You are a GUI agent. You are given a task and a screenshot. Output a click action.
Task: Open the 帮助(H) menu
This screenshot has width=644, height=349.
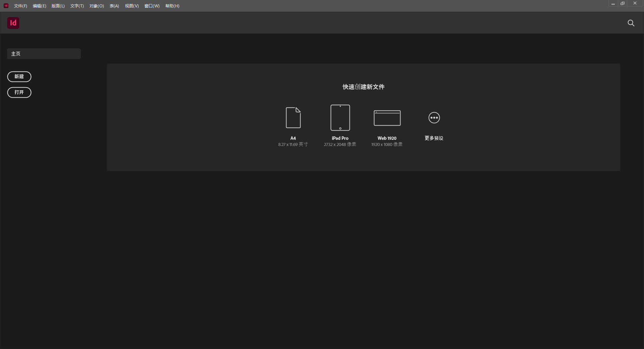[x=172, y=6]
